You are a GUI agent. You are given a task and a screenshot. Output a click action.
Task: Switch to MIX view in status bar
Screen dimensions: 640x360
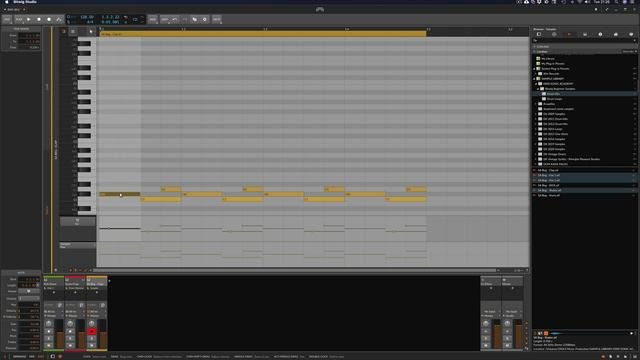tap(32, 356)
